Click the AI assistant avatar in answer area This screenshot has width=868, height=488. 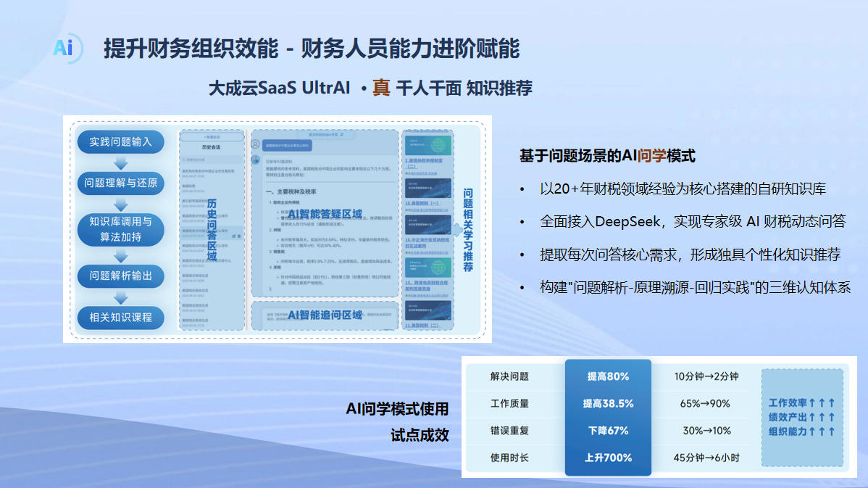click(x=255, y=160)
